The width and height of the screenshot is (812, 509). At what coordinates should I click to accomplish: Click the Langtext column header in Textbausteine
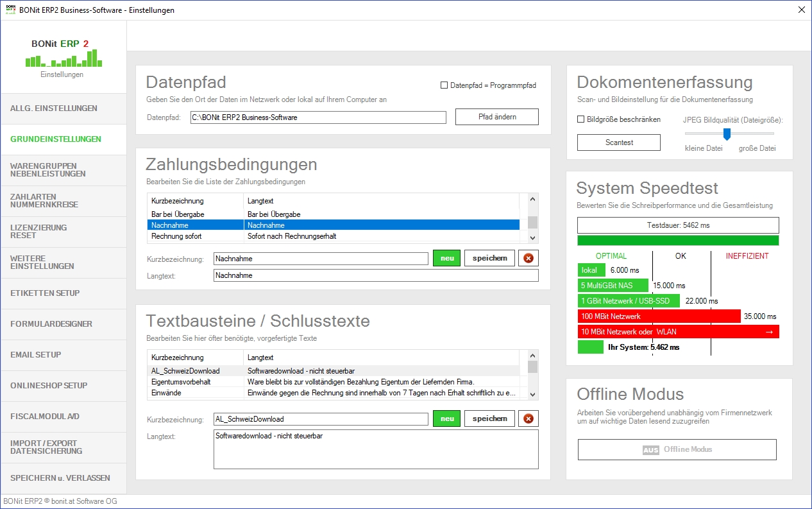[381, 358]
